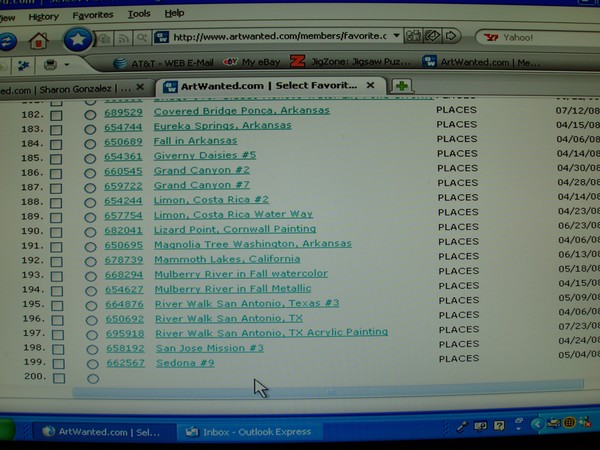
Task: Open Mammoth Lakes, California link
Action: (227, 259)
